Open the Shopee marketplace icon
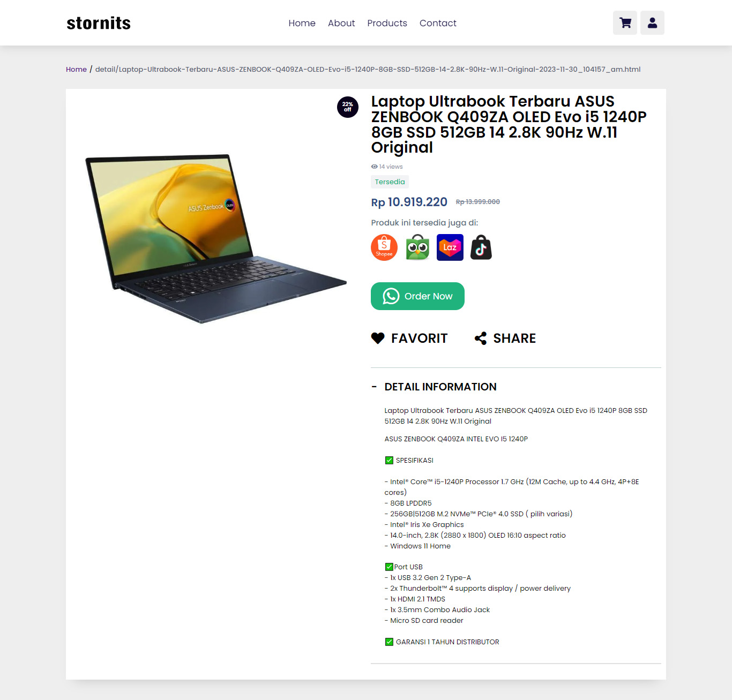732x700 pixels. (x=384, y=247)
